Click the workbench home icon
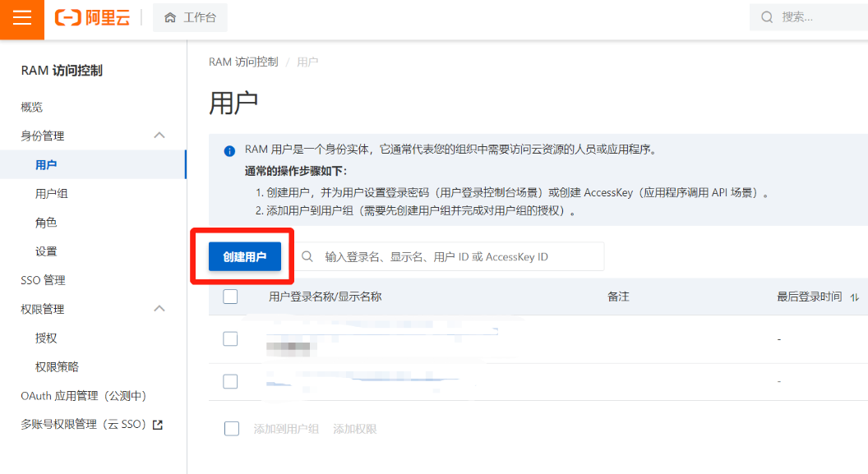The height and width of the screenshot is (474, 868). (170, 18)
